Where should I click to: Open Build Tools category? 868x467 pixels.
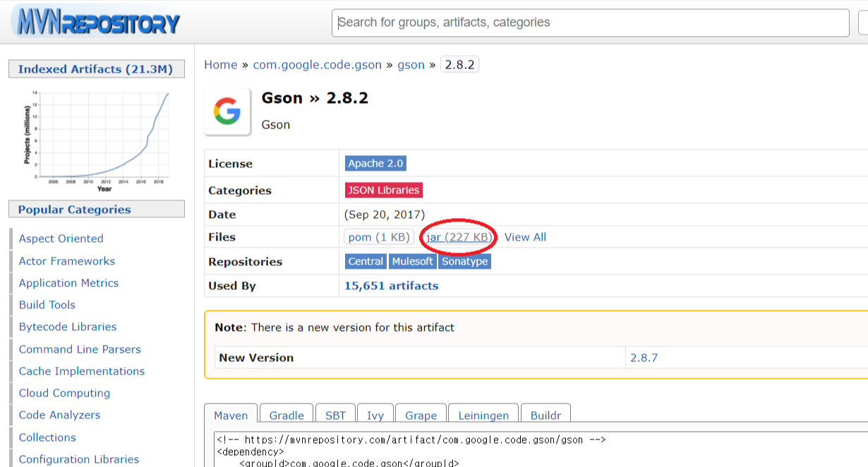point(47,305)
